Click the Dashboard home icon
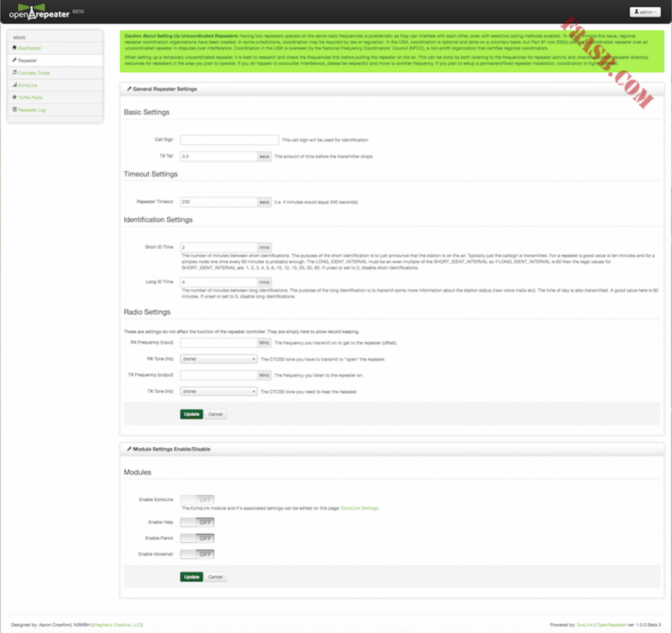The width and height of the screenshot is (672, 633). (x=14, y=47)
